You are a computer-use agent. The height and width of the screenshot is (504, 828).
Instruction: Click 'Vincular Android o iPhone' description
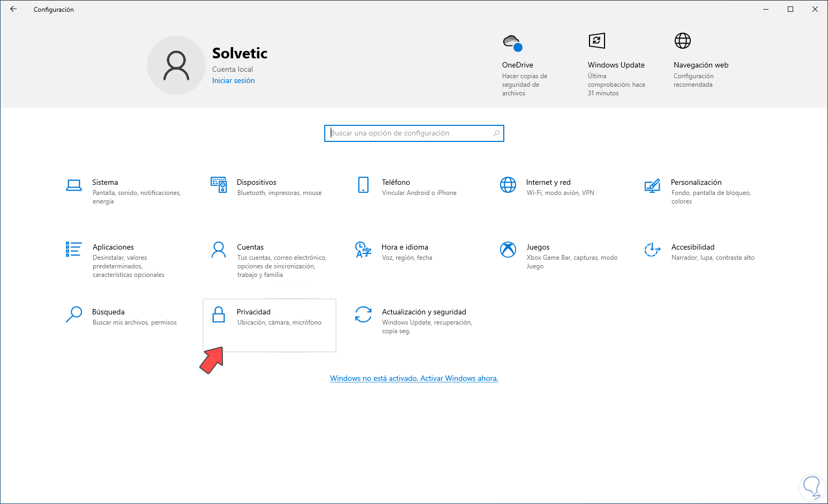[419, 193]
